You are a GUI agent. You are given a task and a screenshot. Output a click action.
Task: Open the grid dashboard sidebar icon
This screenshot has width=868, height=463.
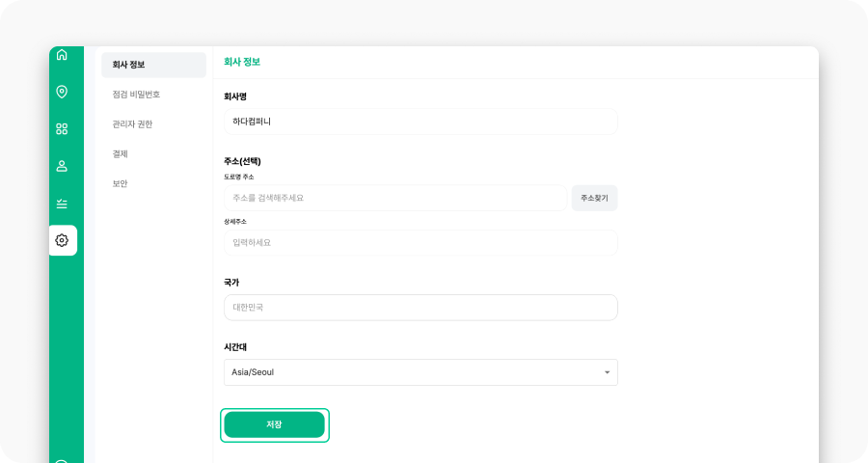click(62, 129)
